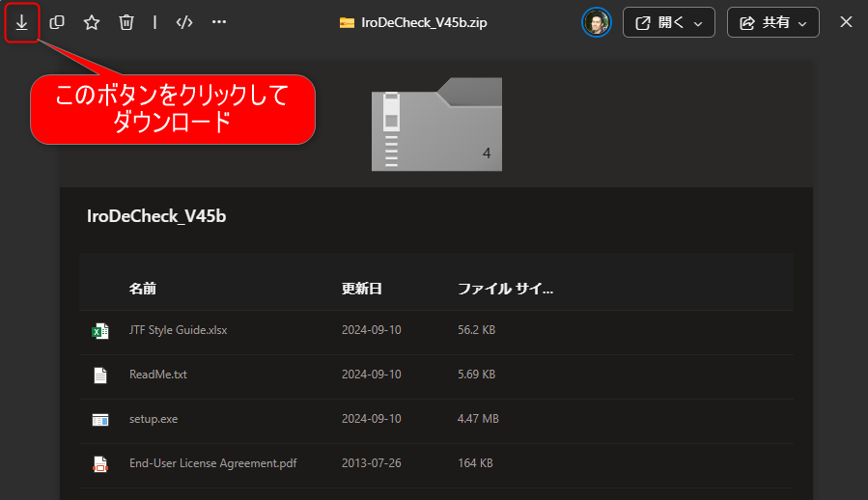Sort by the 更新日 column header

pos(361,289)
